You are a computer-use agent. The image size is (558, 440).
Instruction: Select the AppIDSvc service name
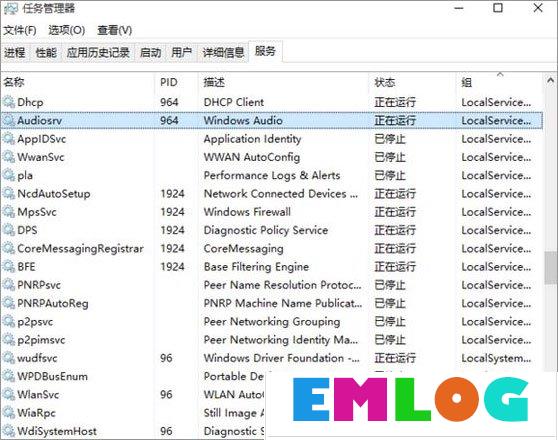41,139
